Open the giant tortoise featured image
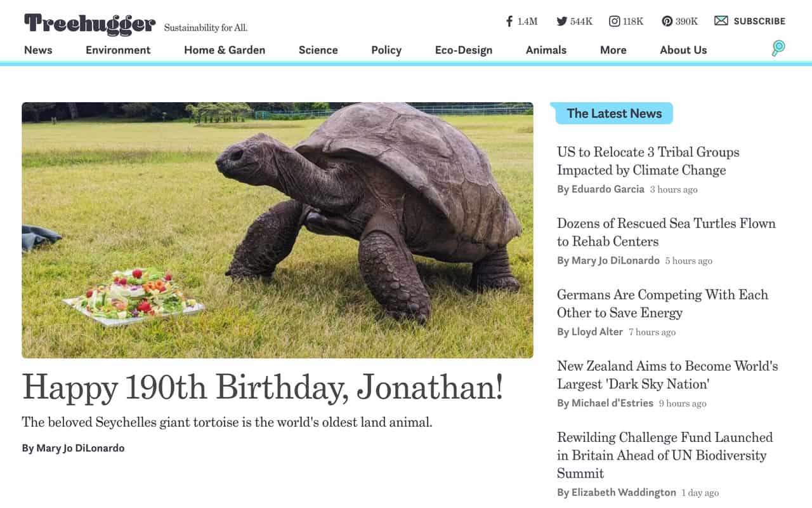The width and height of the screenshot is (812, 508). (x=277, y=230)
